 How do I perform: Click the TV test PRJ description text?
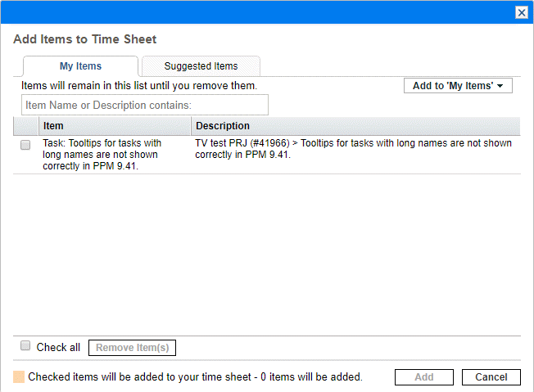[353, 148]
